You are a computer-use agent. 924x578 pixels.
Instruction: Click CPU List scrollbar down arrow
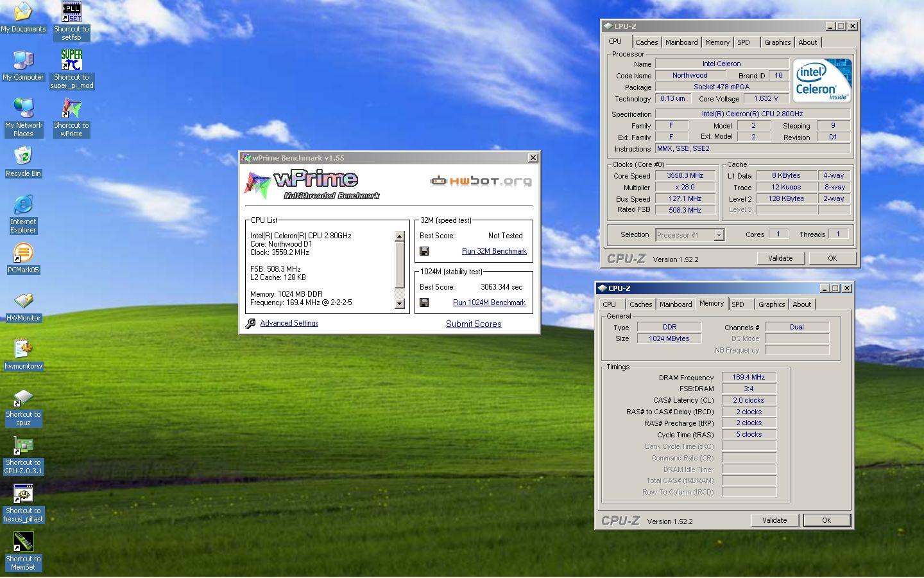[399, 304]
